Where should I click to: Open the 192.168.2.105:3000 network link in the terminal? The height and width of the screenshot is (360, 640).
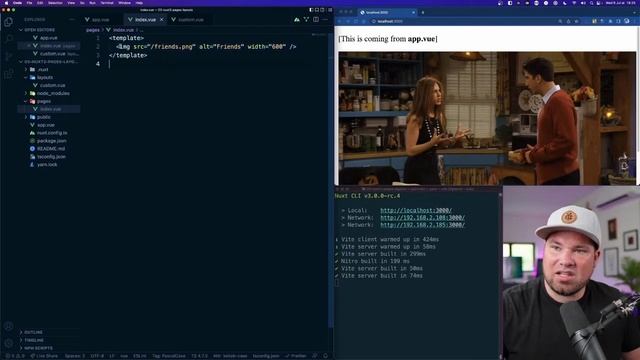coord(422,225)
